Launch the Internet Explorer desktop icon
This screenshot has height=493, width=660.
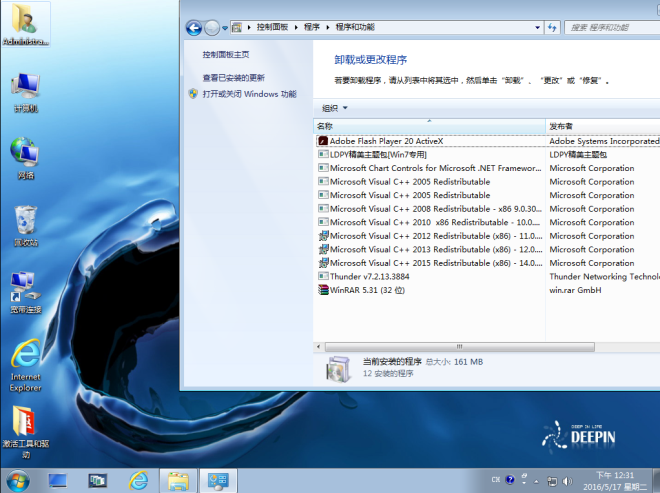click(x=25, y=365)
